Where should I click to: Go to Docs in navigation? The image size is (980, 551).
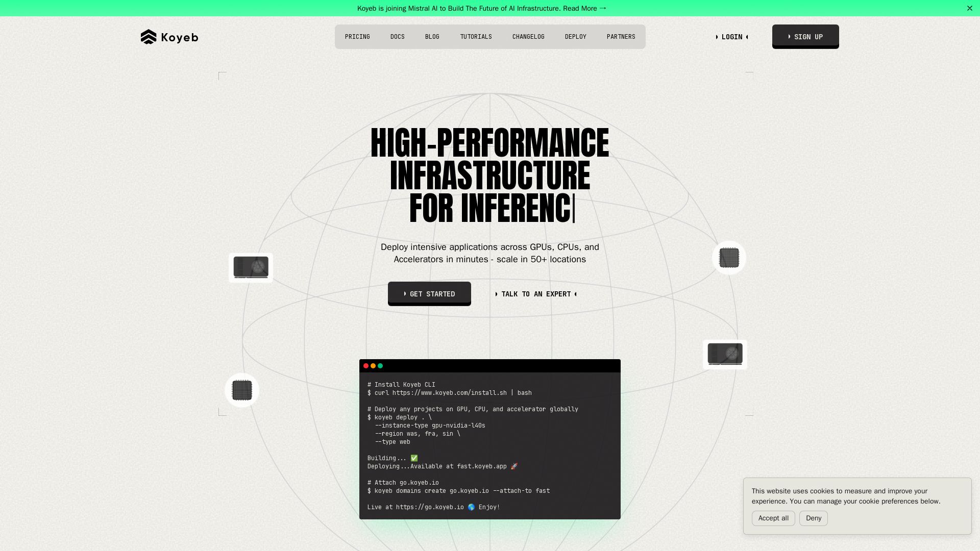[398, 37]
